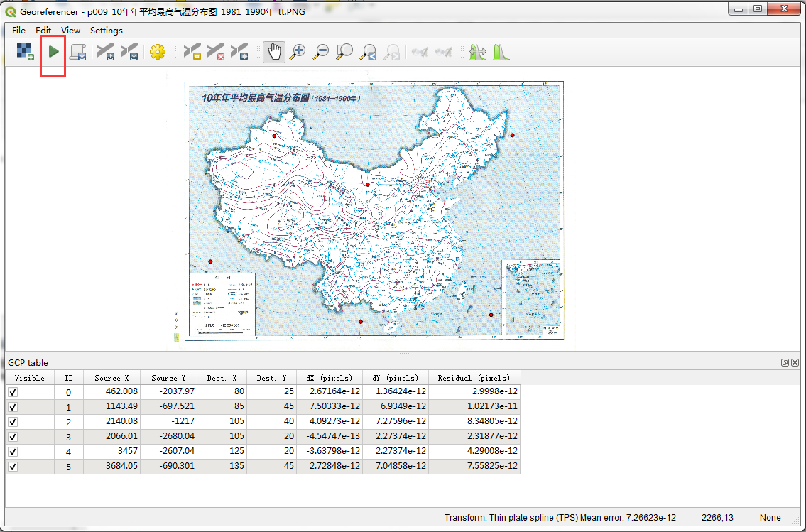Sort table by dY (pixels) header
806x532 pixels.
click(x=396, y=378)
